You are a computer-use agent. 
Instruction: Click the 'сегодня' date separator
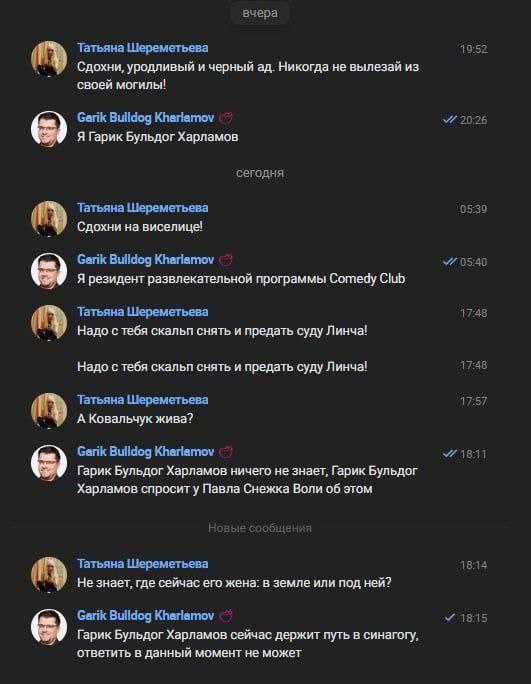[260, 173]
